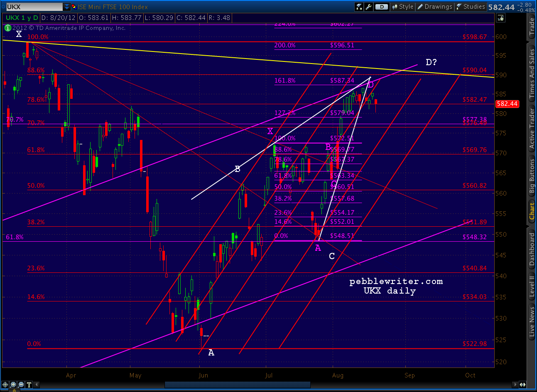Click the O: 583.61 open value
Viewport: 537px width, 392px height.
[x=94, y=18]
